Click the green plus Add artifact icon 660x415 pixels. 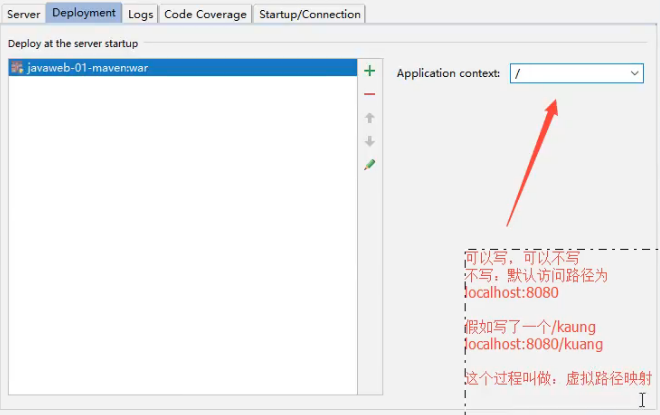tap(369, 71)
